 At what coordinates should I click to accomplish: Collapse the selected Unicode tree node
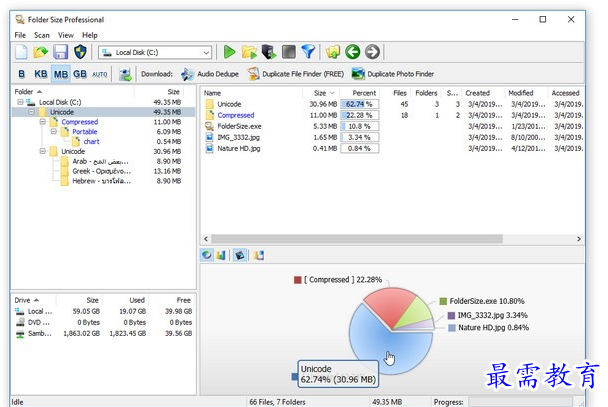pos(31,112)
